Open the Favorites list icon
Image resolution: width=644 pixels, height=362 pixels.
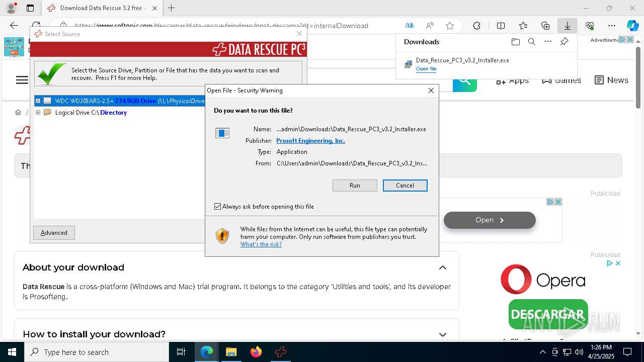pyautogui.click(x=523, y=26)
